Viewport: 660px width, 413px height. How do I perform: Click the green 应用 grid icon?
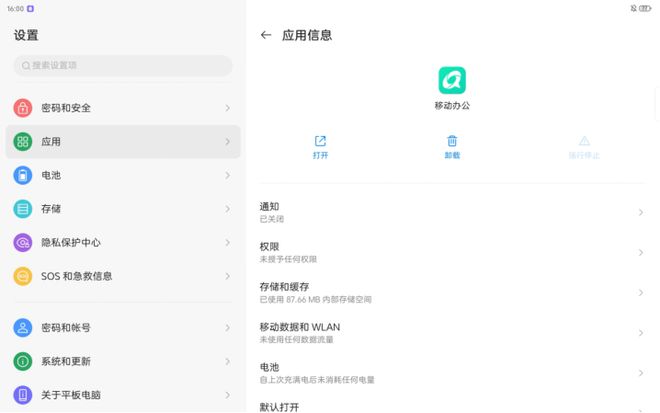point(23,141)
